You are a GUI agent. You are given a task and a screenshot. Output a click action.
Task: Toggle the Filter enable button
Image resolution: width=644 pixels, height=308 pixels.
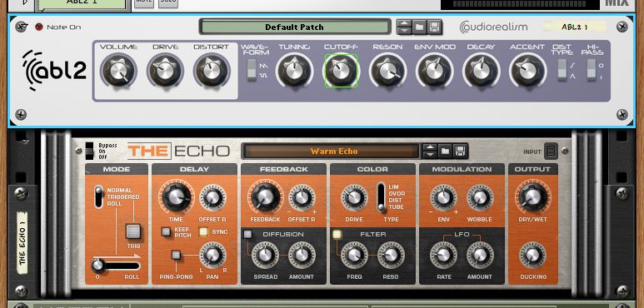click(x=337, y=234)
